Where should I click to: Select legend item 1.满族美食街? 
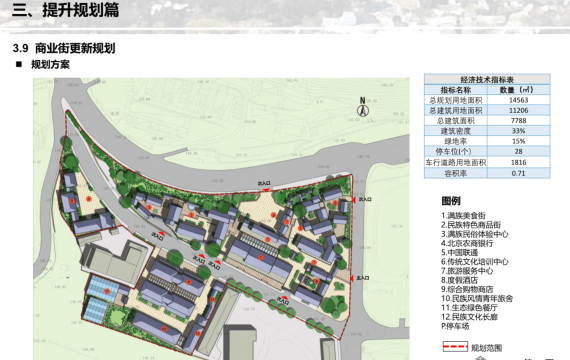click(x=463, y=216)
